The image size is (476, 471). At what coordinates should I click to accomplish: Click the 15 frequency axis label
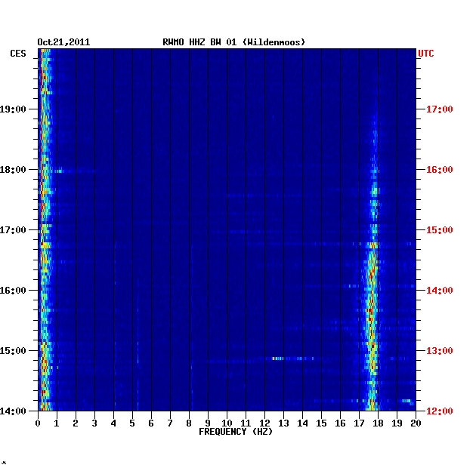321,423
